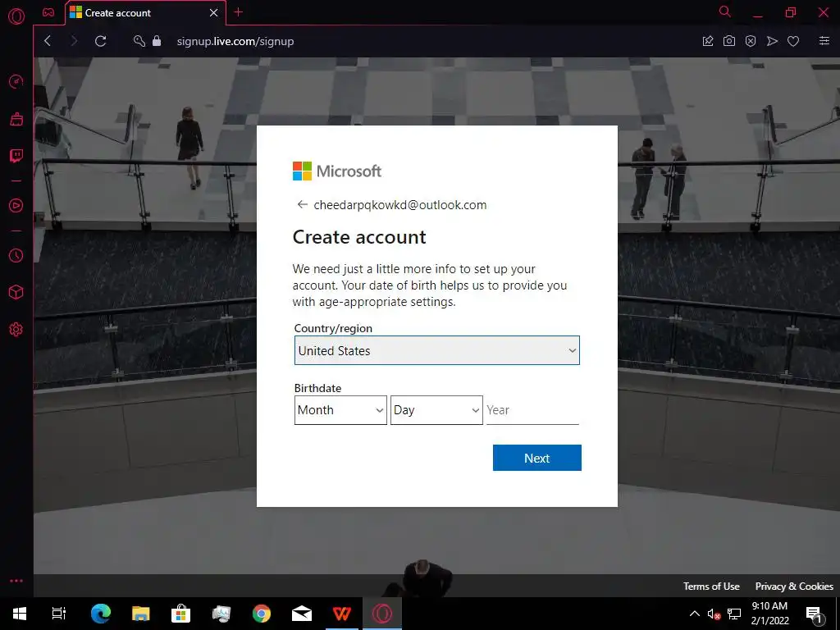Open the Day dropdown
840x630 pixels.
436,410
